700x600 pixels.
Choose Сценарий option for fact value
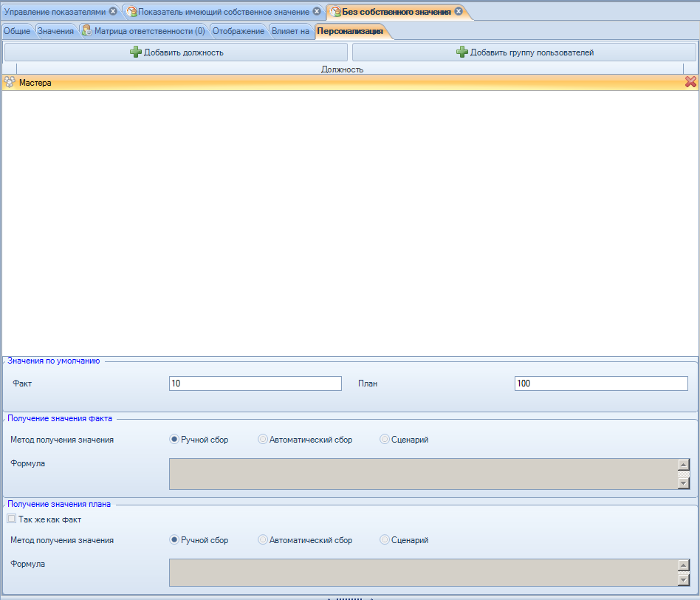click(385, 440)
